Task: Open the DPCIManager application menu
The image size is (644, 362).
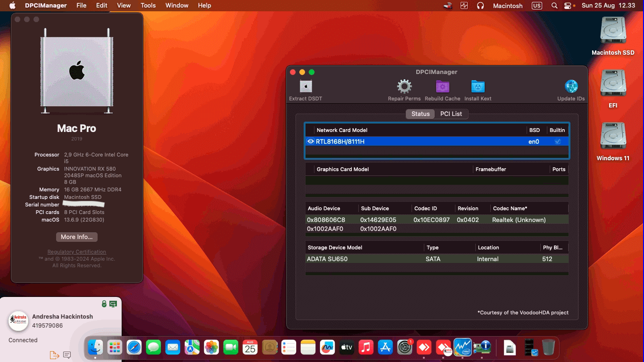Action: point(45,6)
